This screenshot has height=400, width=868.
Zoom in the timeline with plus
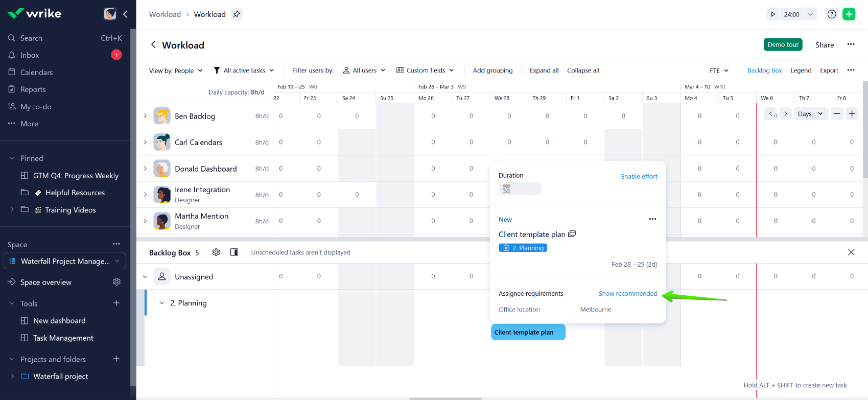(x=852, y=114)
